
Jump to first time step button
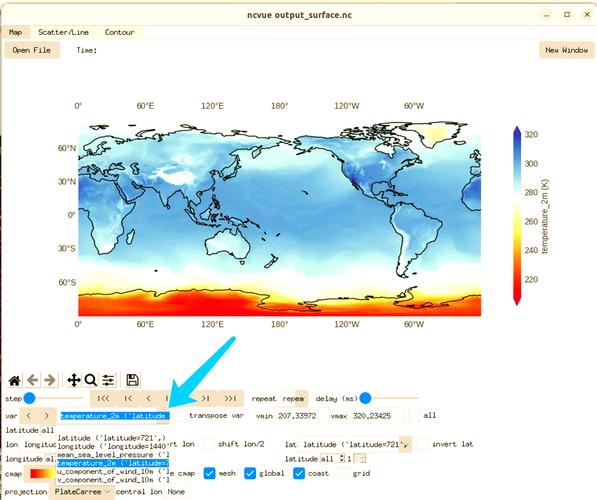click(x=103, y=398)
